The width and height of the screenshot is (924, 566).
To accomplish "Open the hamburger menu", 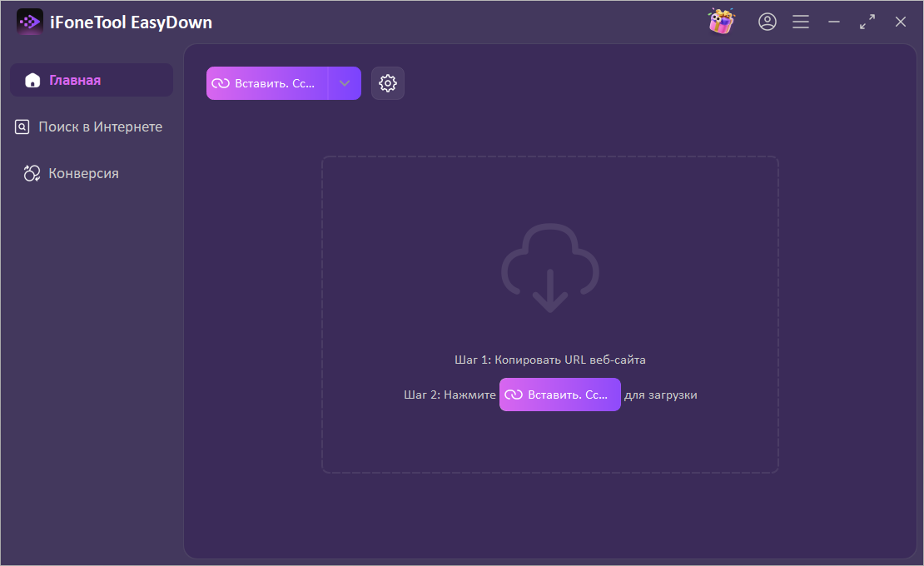I will pos(801,22).
